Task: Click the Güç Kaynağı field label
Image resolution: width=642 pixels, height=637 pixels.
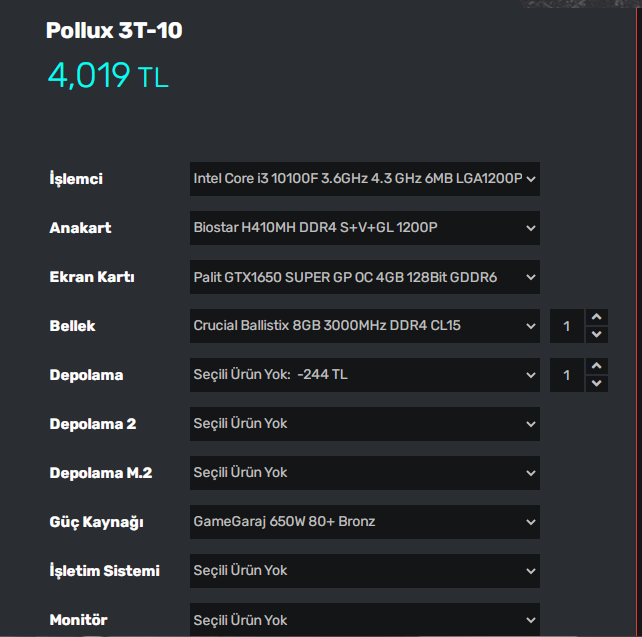Action: [x=97, y=522]
